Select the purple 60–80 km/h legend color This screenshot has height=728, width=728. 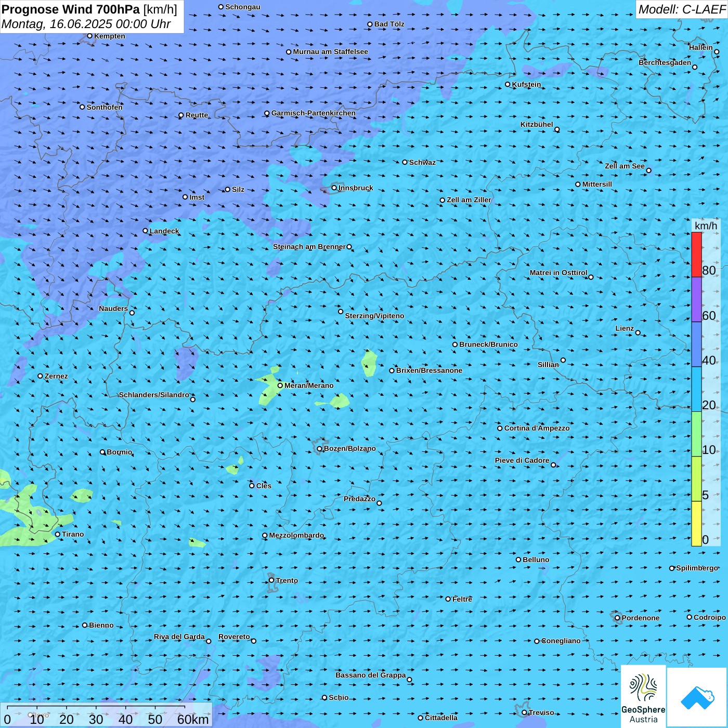point(696,300)
